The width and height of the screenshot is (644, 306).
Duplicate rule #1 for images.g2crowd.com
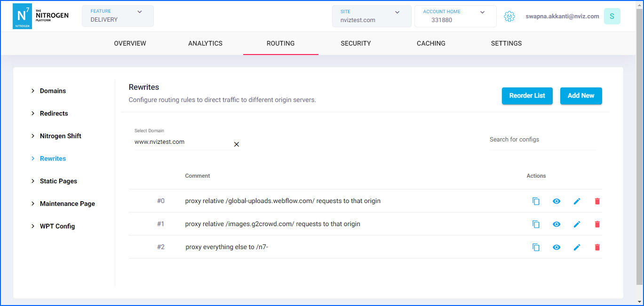(x=536, y=224)
